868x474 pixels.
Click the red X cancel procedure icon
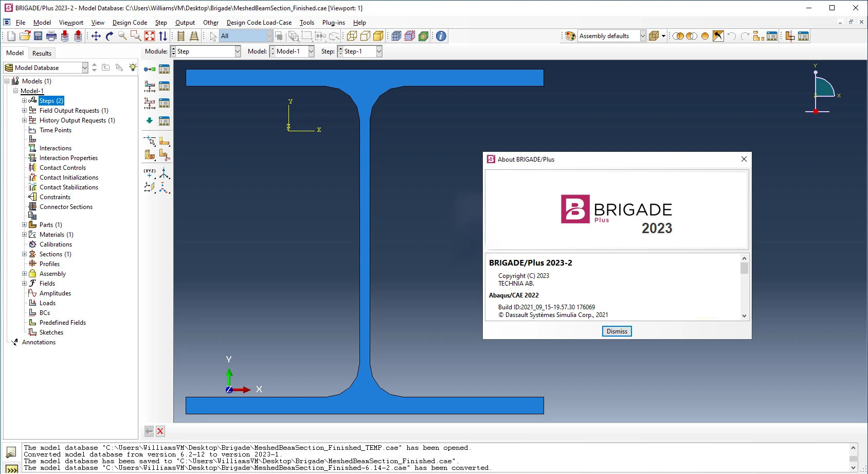click(160, 431)
